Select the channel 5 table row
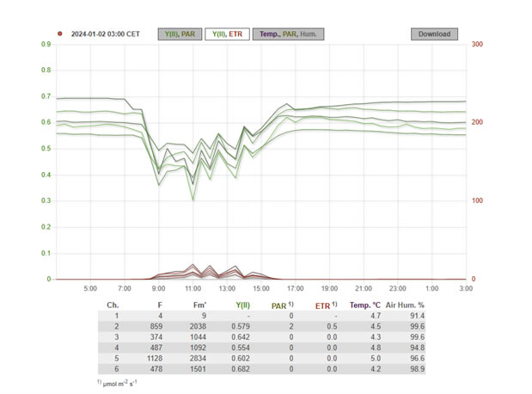The height and width of the screenshot is (394, 532). point(265,359)
